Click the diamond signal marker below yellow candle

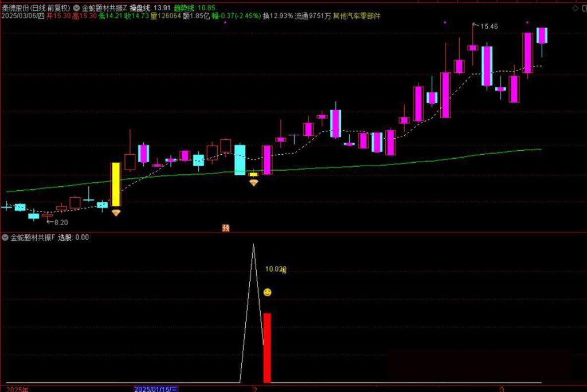[116, 213]
